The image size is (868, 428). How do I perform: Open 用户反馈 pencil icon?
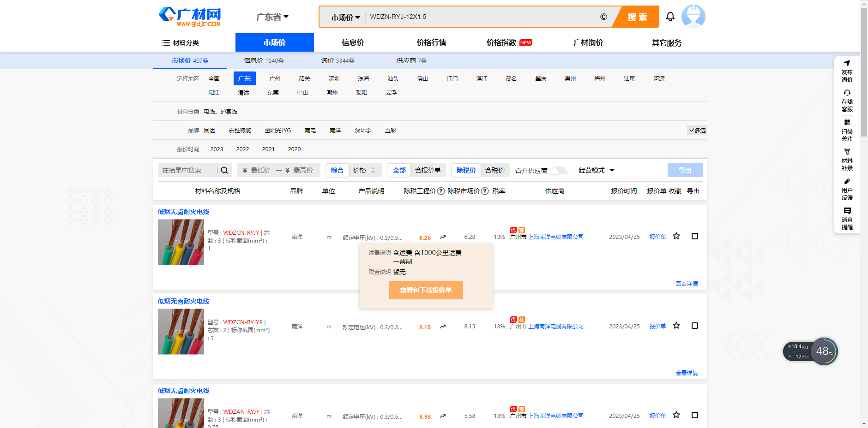tap(847, 181)
